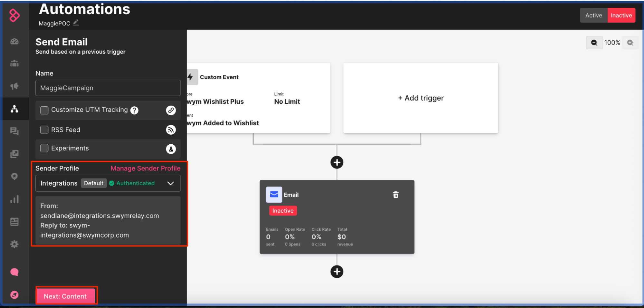Zoom in the automation canvas

coord(630,43)
